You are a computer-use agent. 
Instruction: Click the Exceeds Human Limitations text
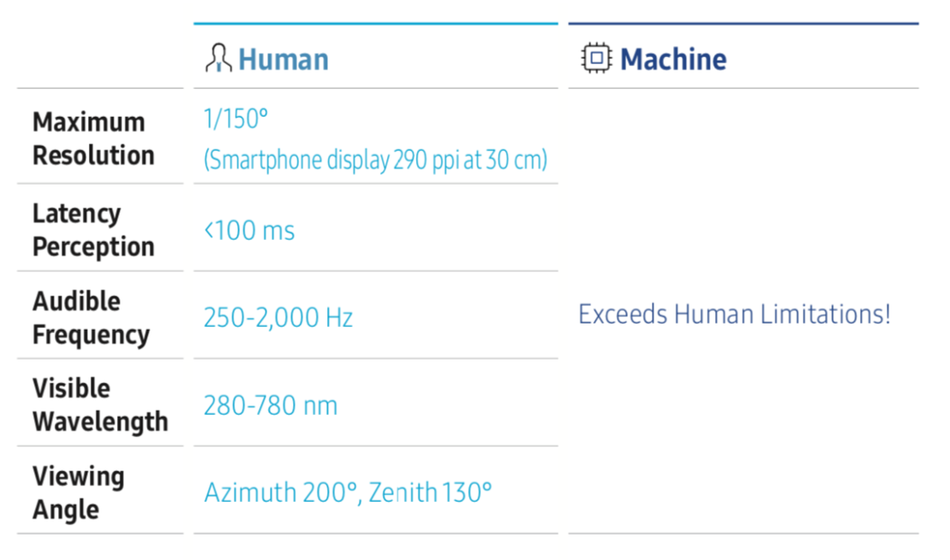(734, 314)
